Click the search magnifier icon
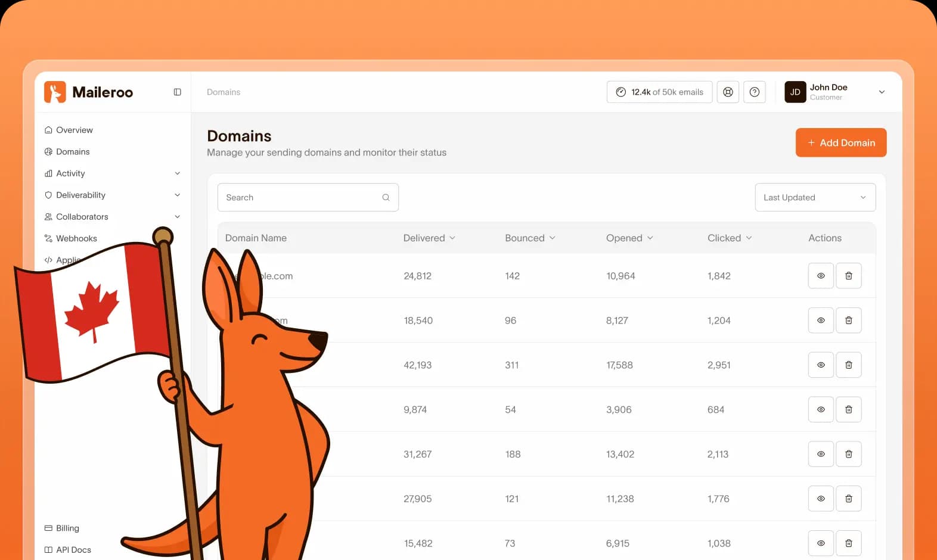This screenshot has height=560, width=937. click(386, 197)
